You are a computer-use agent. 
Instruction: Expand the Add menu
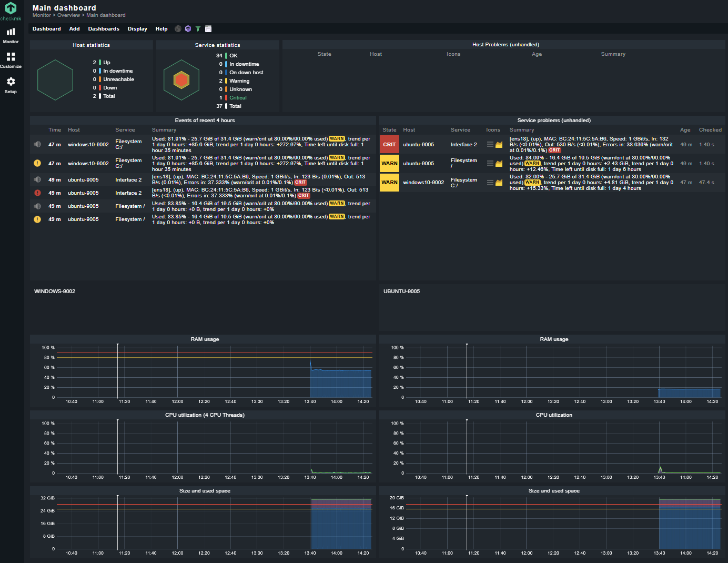pos(74,29)
